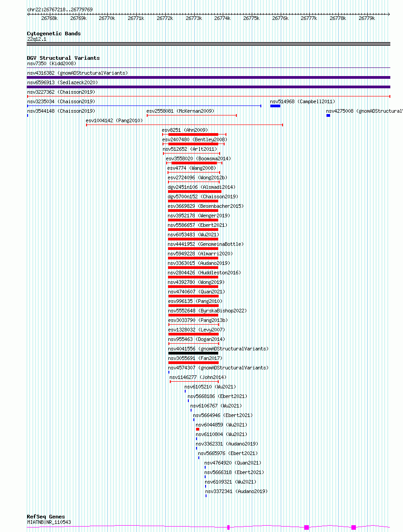Select nsv955463 (Dogan2014) label
The width and height of the screenshot is (403, 532).
click(x=197, y=339)
